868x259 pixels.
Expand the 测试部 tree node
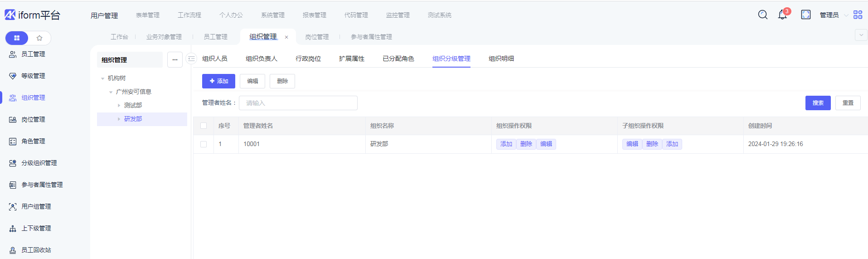click(119, 105)
